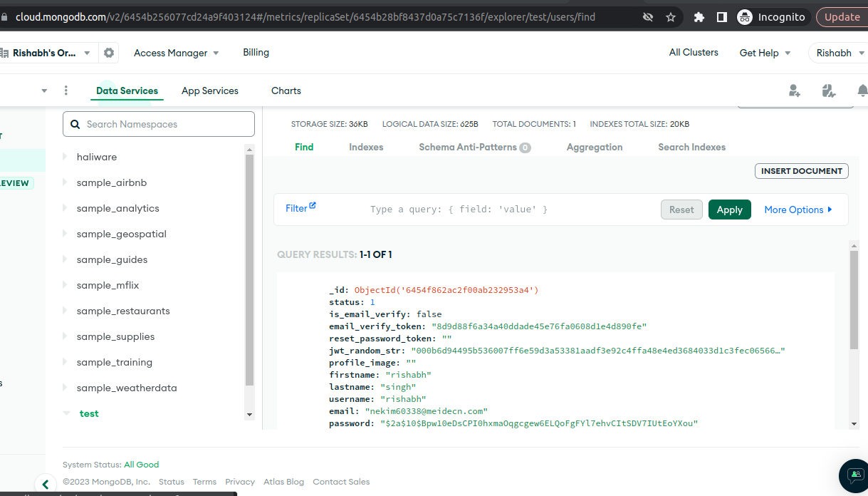Open the Access Manager dropdown
This screenshot has width=868, height=496.
point(176,53)
